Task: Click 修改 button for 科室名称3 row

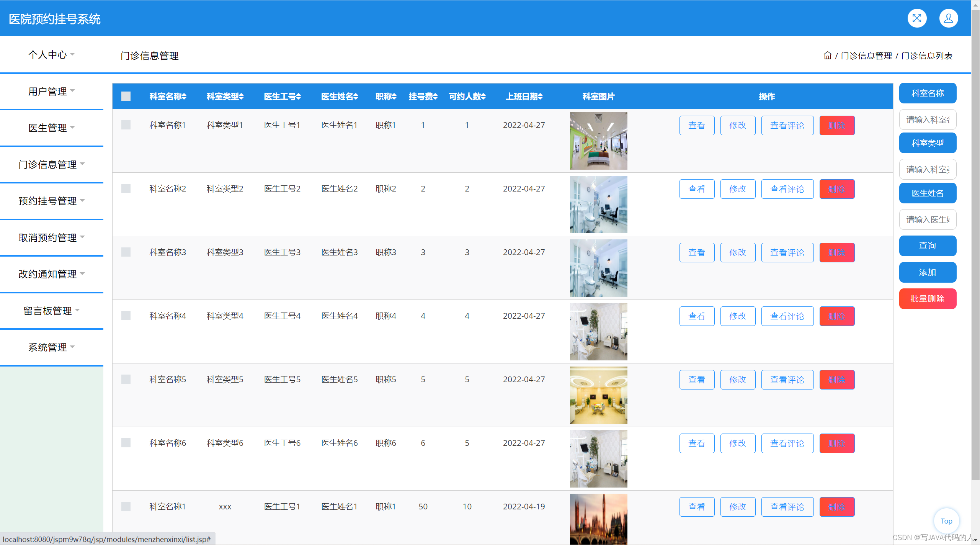Action: [x=738, y=252]
